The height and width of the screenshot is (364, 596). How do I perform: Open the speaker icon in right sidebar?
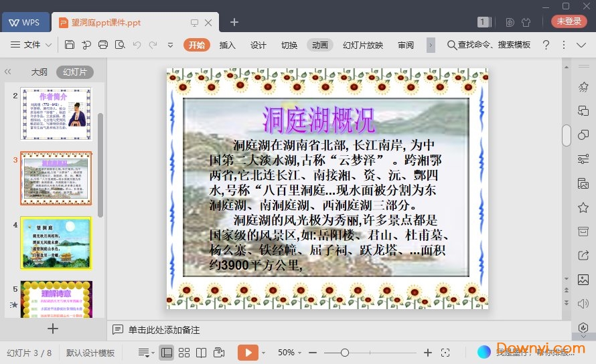click(583, 304)
